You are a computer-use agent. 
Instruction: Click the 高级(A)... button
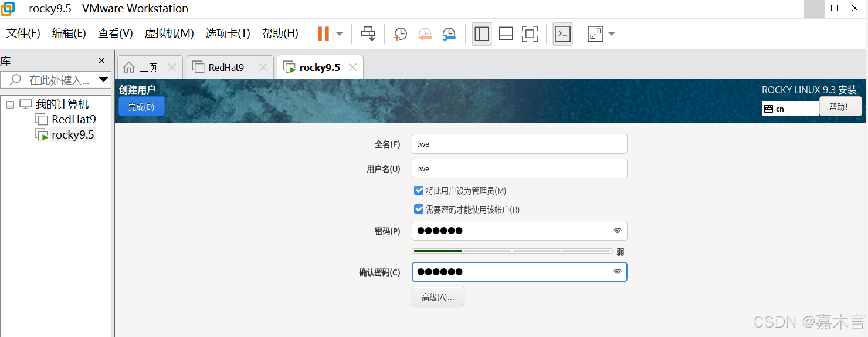[438, 297]
